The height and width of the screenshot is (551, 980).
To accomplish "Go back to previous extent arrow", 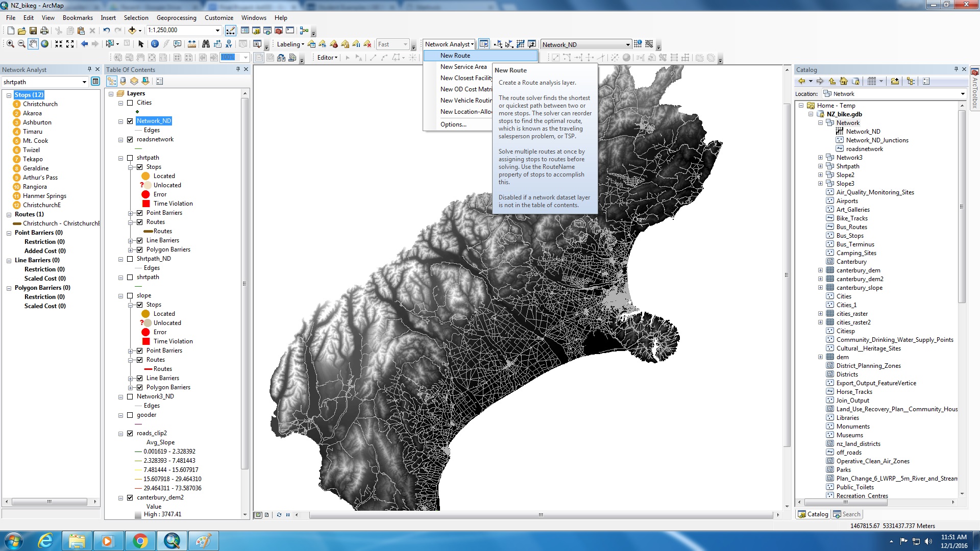I will pyautogui.click(x=84, y=44).
